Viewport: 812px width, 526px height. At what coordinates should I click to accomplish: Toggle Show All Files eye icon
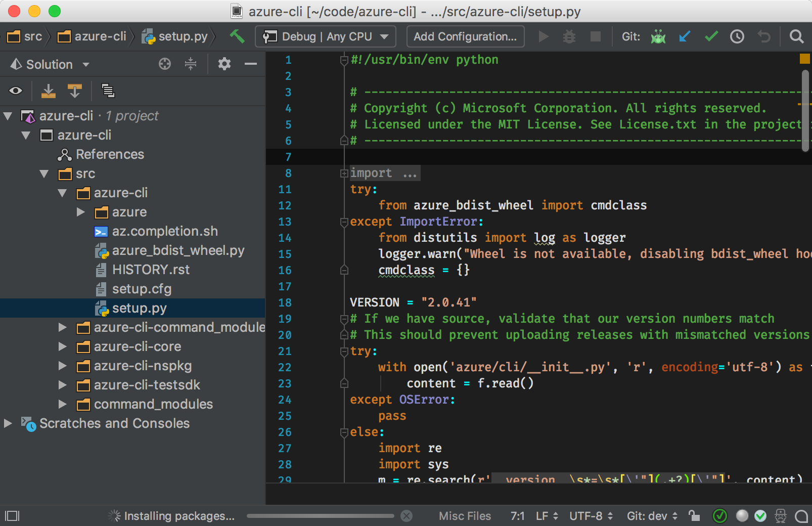point(16,91)
